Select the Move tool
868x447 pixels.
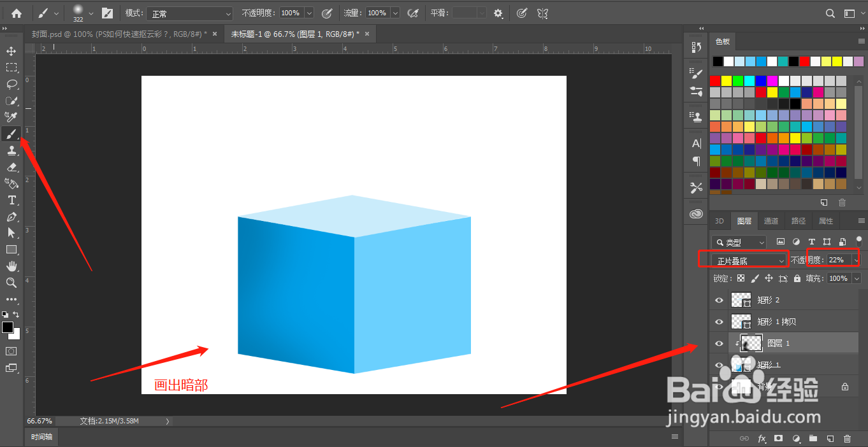(11, 51)
